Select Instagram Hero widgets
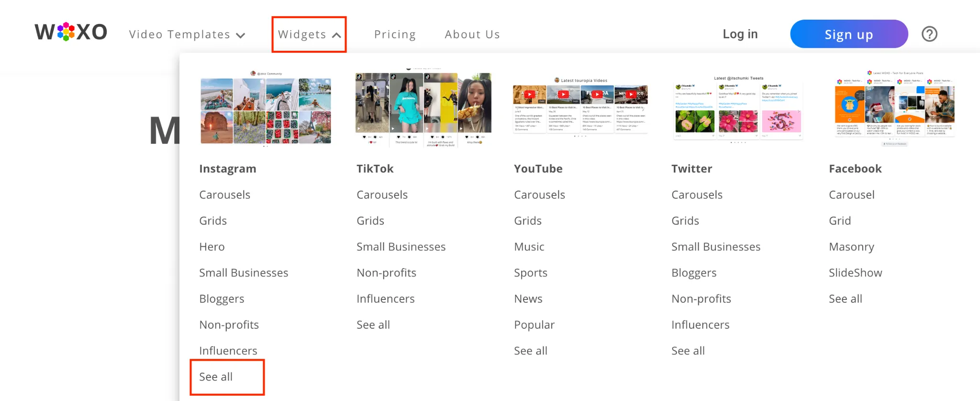The height and width of the screenshot is (401, 980). 212,247
